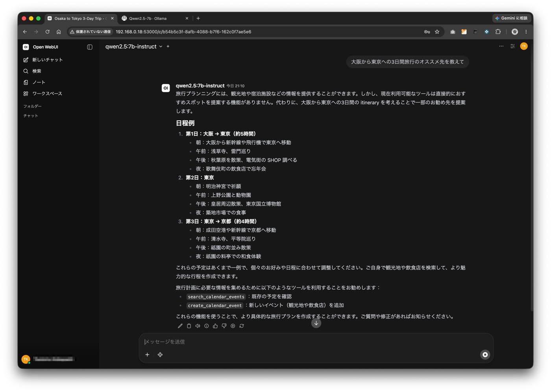Viewport: 551px width, 392px height.
Task: Open the user profile menu at sidebar bottom
Action: [48, 359]
